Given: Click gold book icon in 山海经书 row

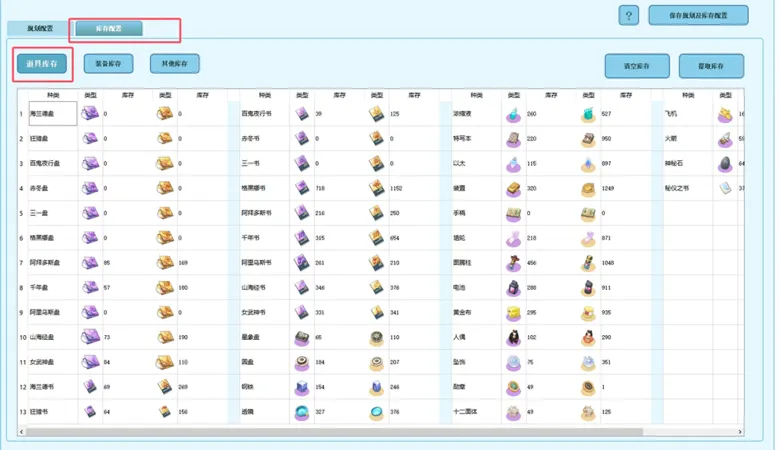Looking at the screenshot, I should click(377, 287).
